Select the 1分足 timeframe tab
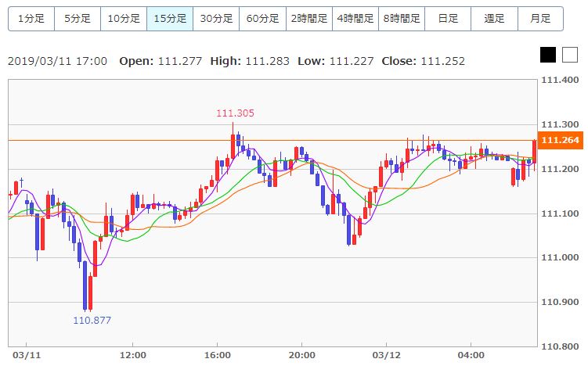The image size is (588, 366). pyautogui.click(x=31, y=18)
